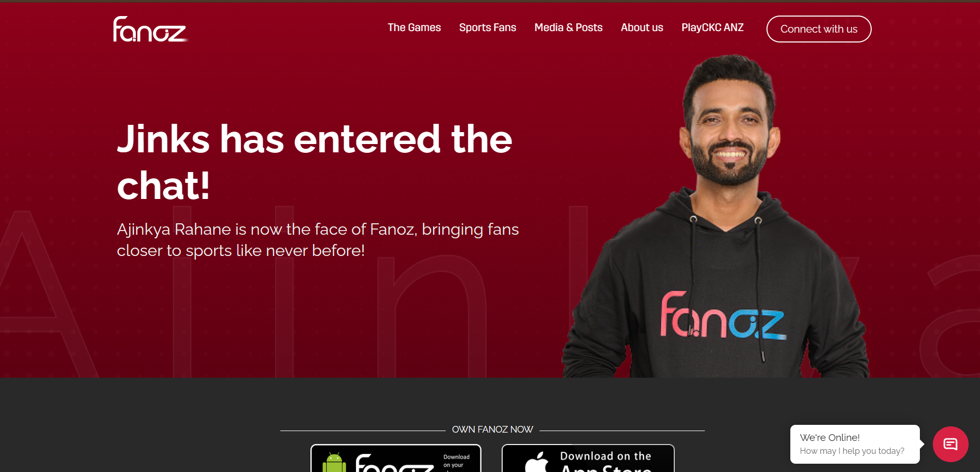
Task: Click the We're Online! chat bubble
Action: click(855, 444)
